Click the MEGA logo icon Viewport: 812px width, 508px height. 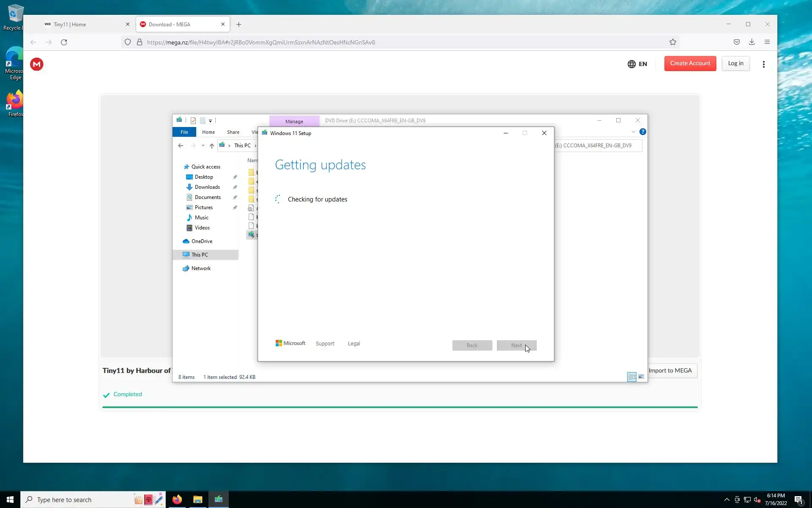37,64
